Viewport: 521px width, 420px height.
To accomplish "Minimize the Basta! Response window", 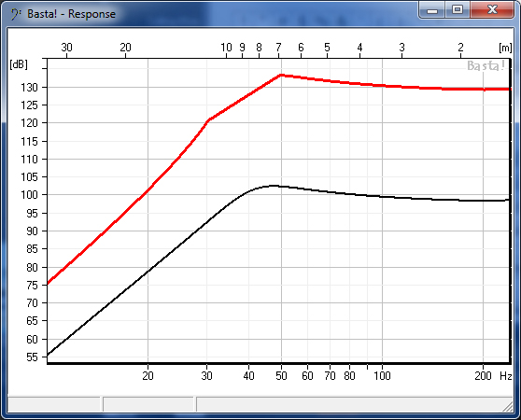I will [432, 10].
